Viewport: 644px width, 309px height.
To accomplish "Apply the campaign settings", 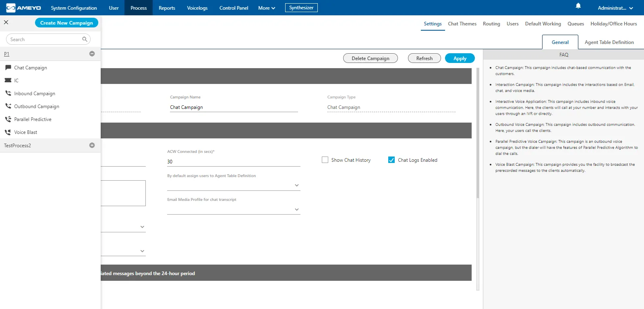I will click(460, 58).
